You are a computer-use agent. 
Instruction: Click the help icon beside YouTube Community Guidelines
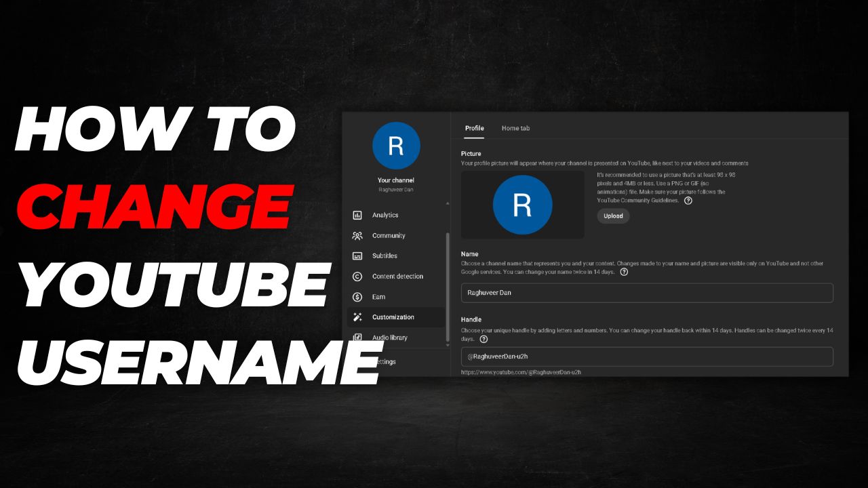[688, 201]
